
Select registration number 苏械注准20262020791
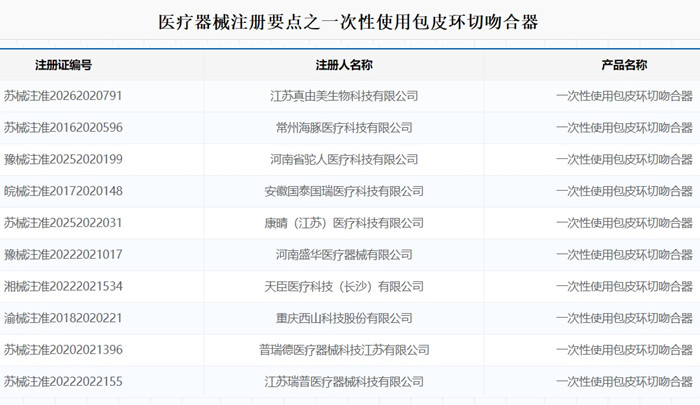click(x=63, y=96)
